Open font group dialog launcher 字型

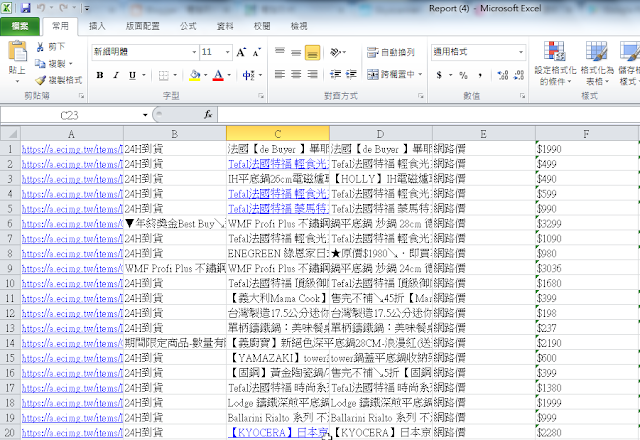261,96
